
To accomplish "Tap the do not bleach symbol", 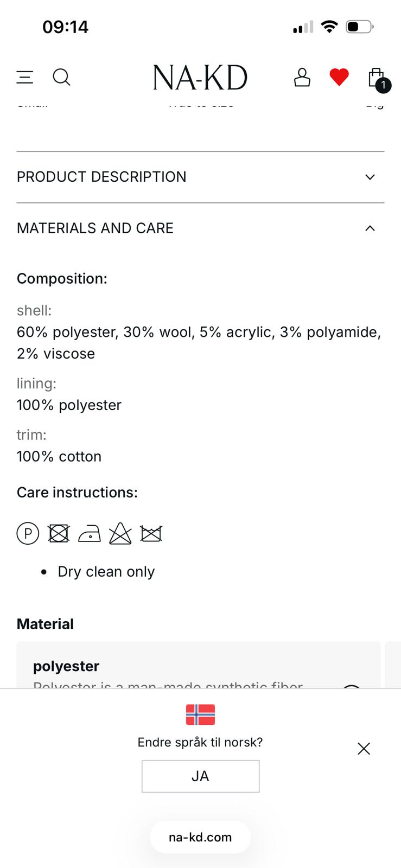I will [120, 534].
